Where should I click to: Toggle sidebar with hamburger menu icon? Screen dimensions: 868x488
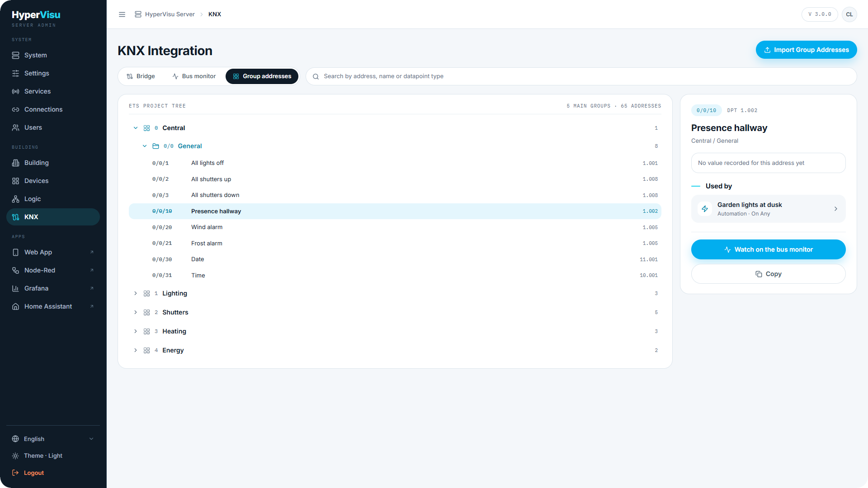pyautogui.click(x=122, y=14)
